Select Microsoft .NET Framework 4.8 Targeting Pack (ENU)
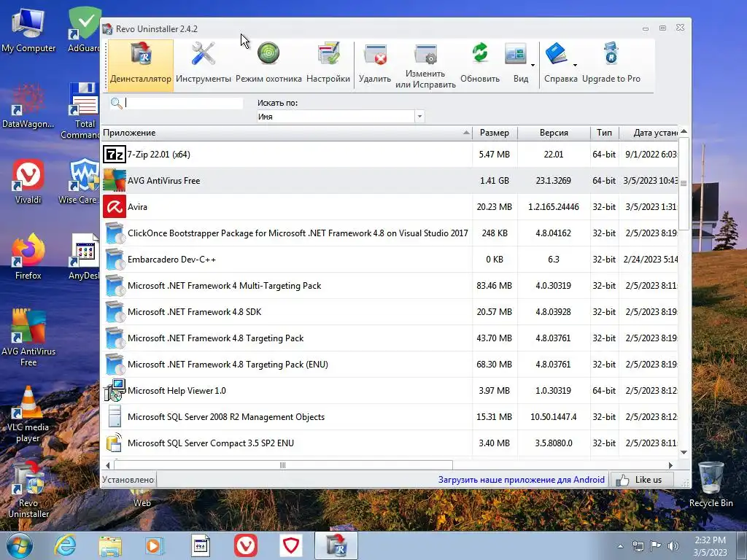Screen dimensions: 747x560 (390, 365)
